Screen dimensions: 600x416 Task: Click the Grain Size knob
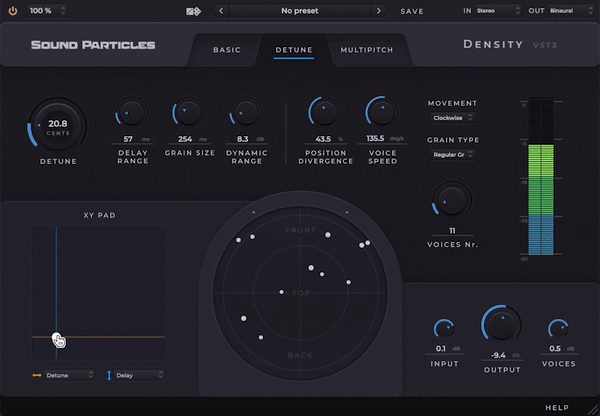point(187,113)
